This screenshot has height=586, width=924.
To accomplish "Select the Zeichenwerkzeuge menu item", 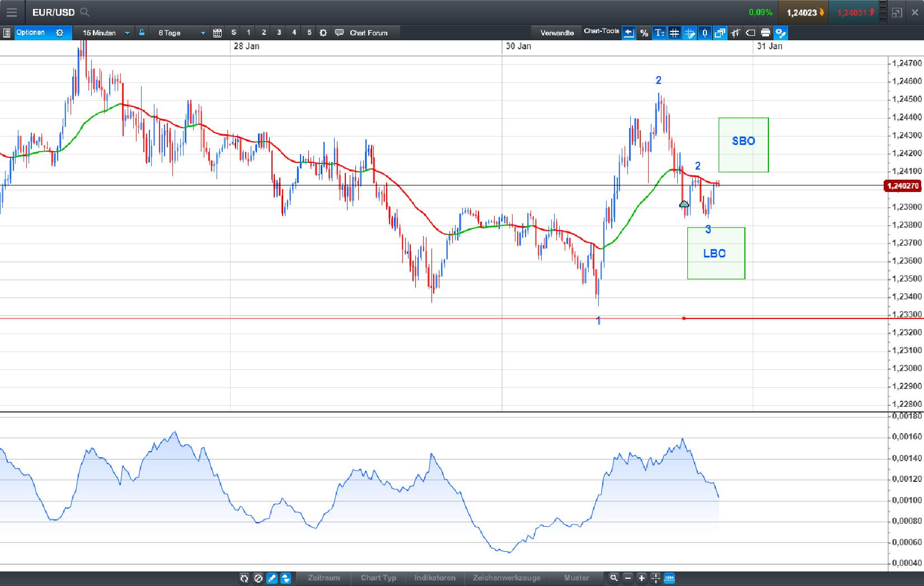I will 506,578.
